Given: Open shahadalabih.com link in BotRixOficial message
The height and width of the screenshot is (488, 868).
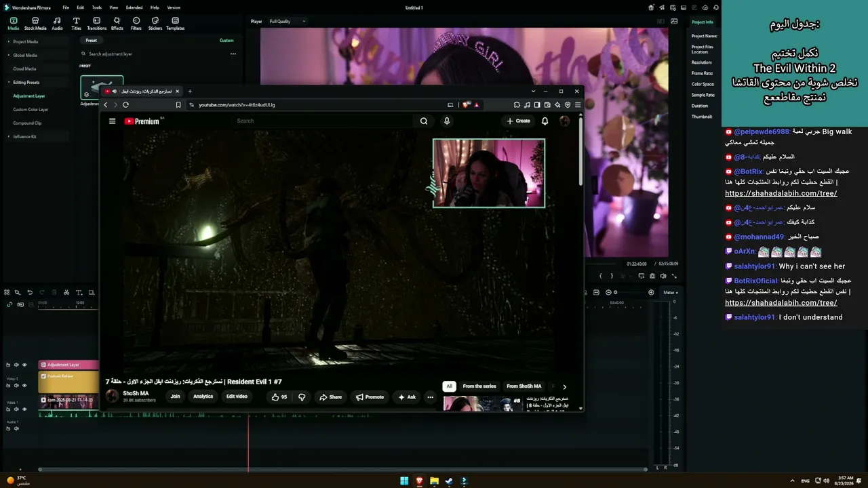Looking at the screenshot, I should pyautogui.click(x=781, y=303).
